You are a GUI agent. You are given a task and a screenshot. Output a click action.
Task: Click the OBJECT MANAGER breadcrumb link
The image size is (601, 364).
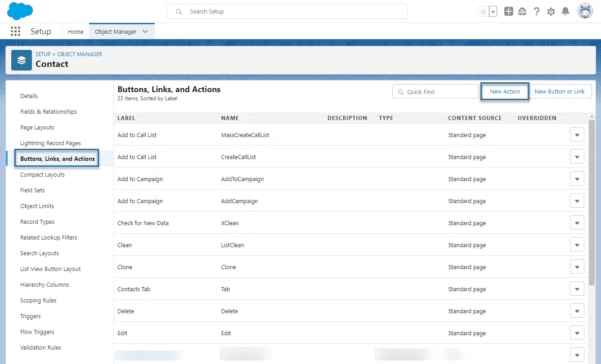[80, 54]
